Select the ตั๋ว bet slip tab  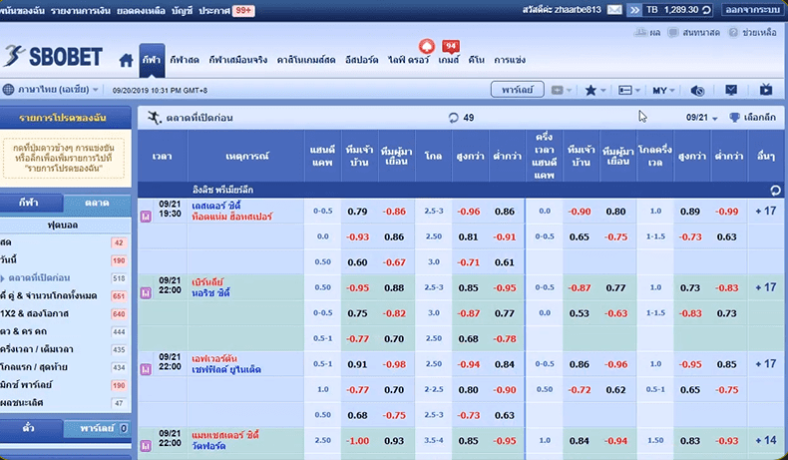(x=30, y=428)
